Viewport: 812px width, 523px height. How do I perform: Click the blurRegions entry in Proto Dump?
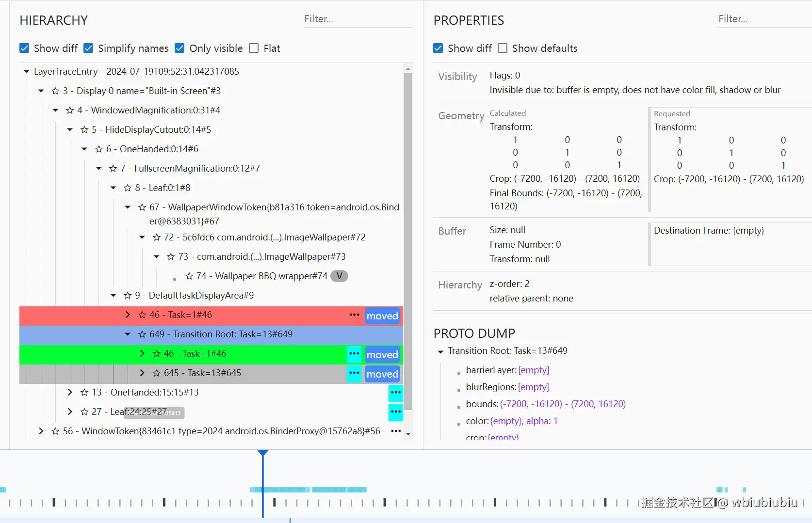(507, 387)
